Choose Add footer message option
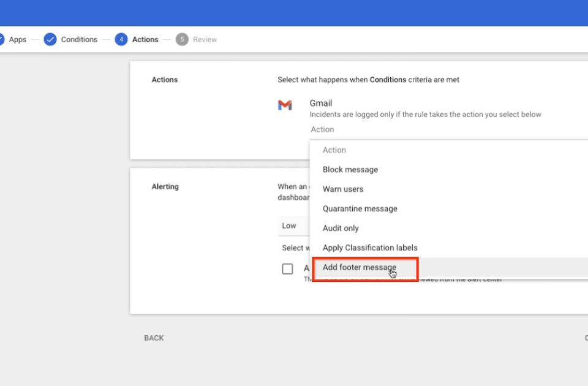The height and width of the screenshot is (386, 588). tap(360, 268)
